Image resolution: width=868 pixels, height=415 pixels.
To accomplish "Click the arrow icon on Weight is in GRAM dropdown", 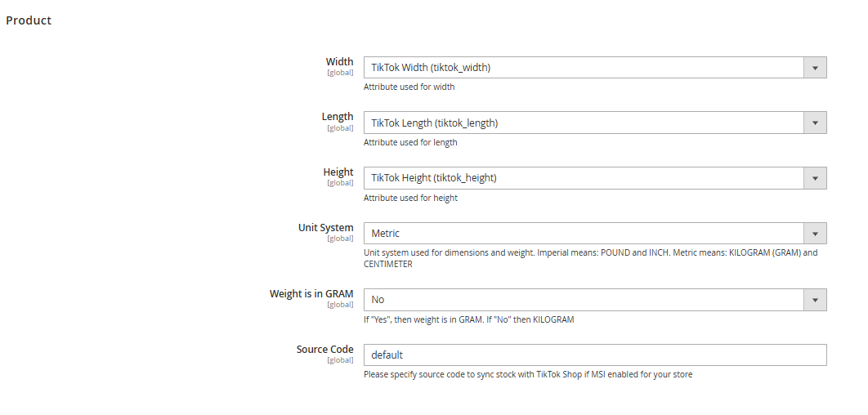I will (x=814, y=300).
